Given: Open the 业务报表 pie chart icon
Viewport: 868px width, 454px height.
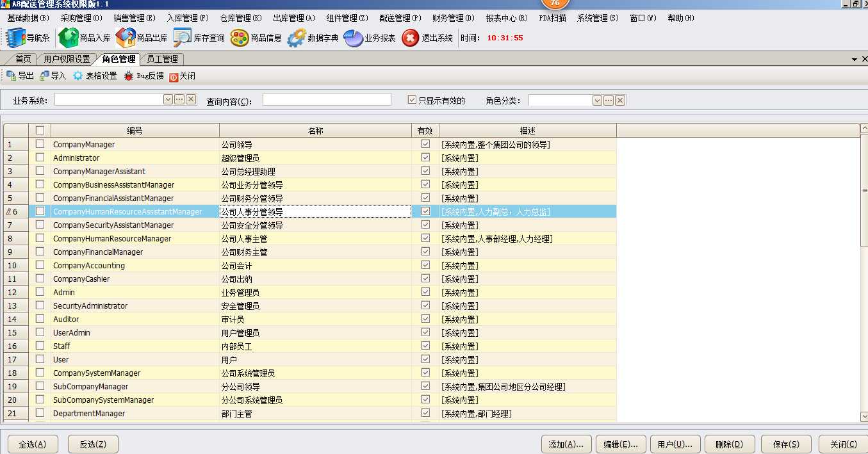Looking at the screenshot, I should pos(354,38).
